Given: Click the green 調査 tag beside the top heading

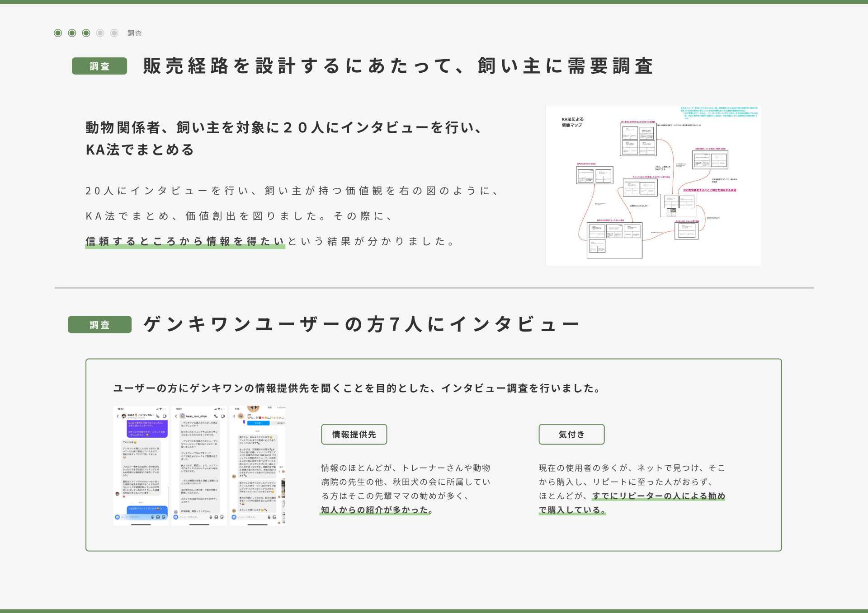Looking at the screenshot, I should (x=99, y=66).
